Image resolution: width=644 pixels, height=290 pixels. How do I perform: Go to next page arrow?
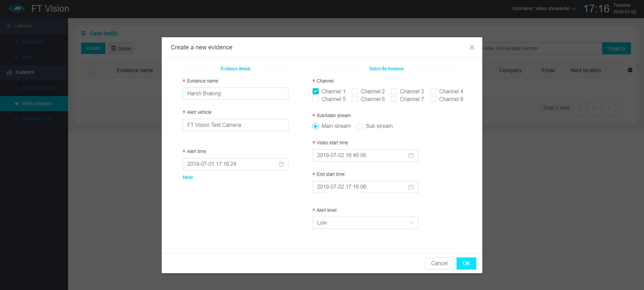coord(609,108)
